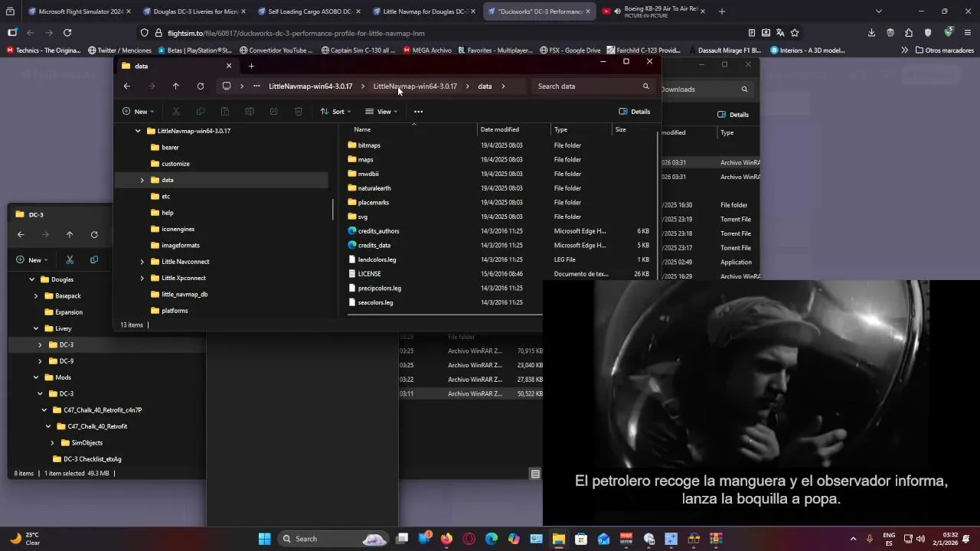Viewport: 980px width, 551px height.
Task: Open Firefox from taskbar
Action: click(x=446, y=539)
